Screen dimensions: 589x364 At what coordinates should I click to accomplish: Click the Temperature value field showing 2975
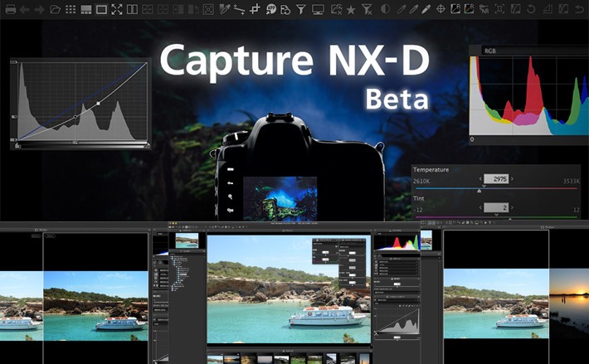(495, 179)
